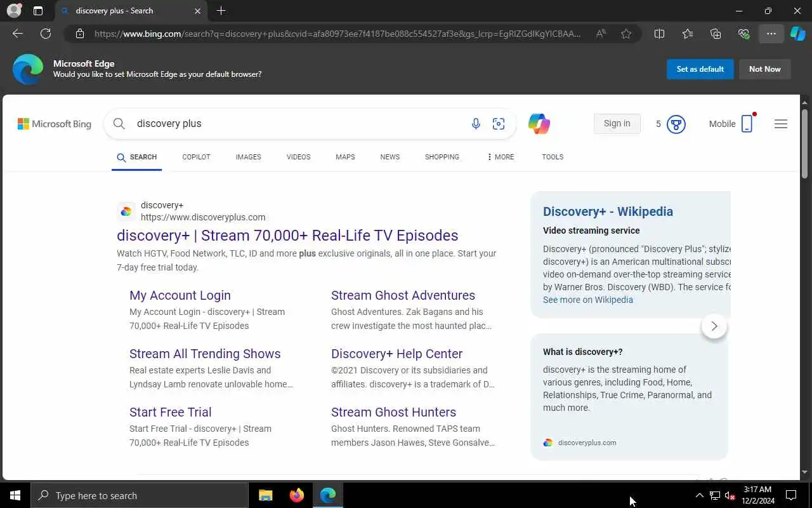Switch to the IMAGES tab

click(248, 157)
